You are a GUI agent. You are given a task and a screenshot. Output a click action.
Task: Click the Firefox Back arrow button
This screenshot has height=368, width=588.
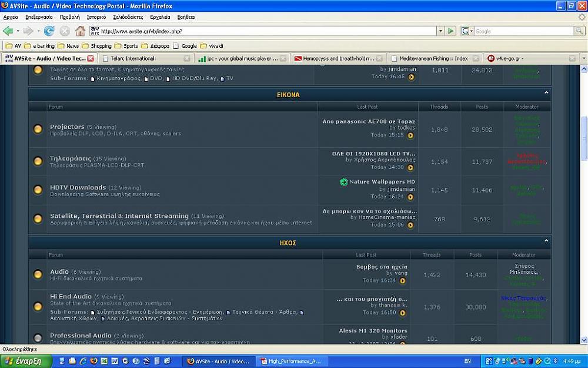(x=8, y=31)
